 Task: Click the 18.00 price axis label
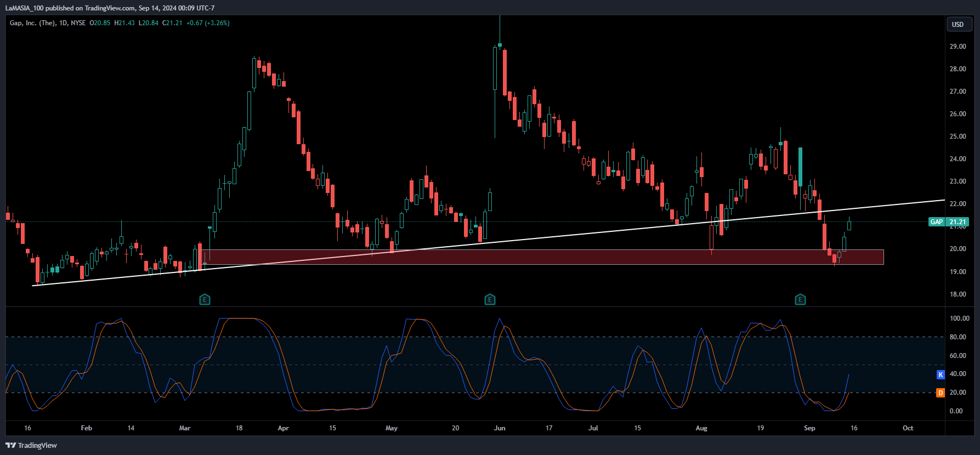point(958,294)
